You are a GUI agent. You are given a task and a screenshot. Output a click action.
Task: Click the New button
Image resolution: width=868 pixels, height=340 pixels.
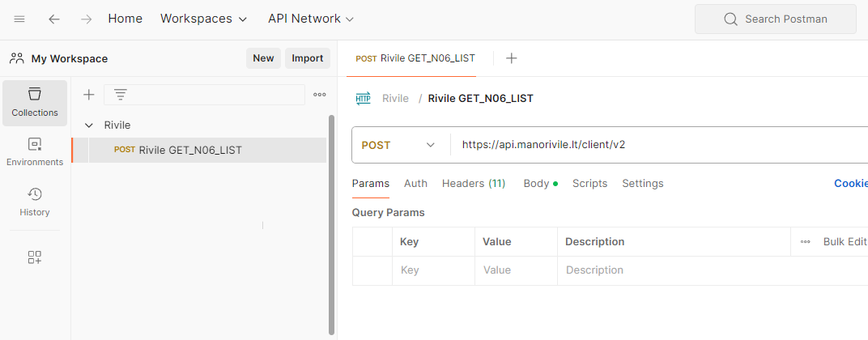coord(263,58)
